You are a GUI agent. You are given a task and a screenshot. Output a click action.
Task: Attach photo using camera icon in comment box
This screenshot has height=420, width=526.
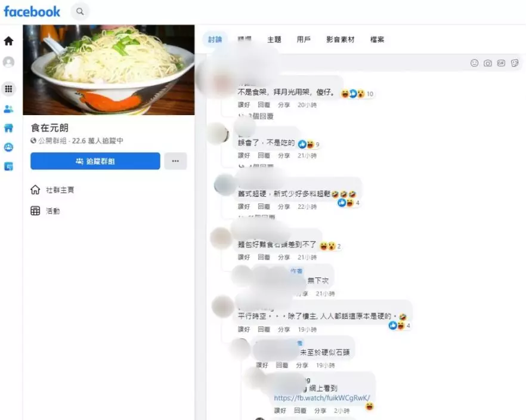tap(488, 63)
